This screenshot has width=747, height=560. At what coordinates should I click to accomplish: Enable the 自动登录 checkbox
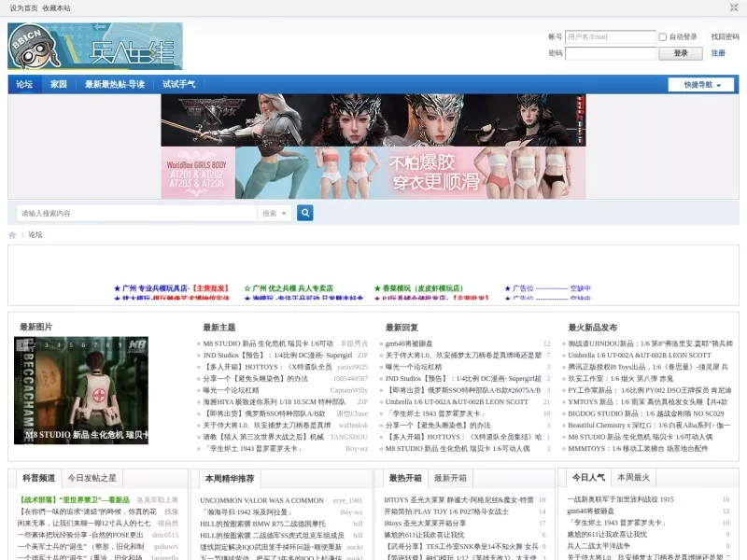click(x=662, y=37)
